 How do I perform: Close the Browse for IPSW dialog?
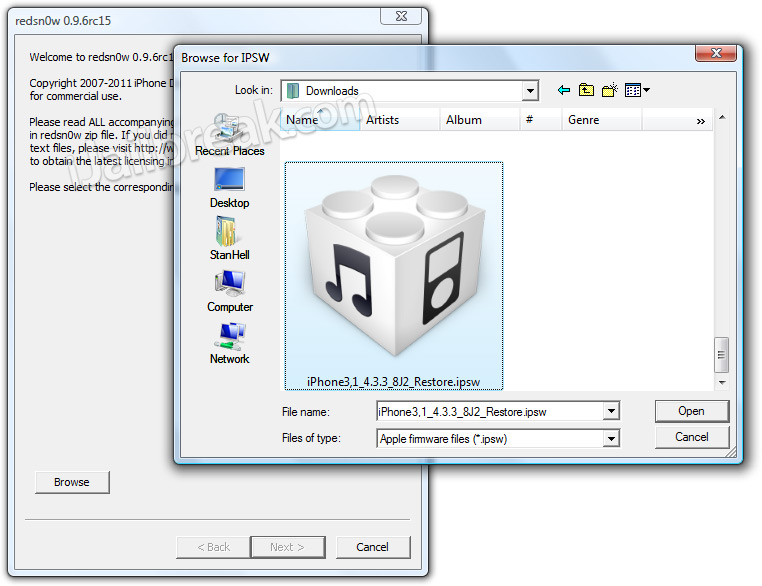pos(715,53)
